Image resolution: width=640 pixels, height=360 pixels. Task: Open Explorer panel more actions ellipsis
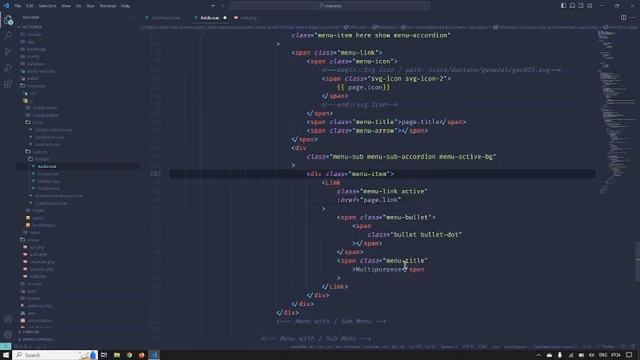click(x=132, y=18)
